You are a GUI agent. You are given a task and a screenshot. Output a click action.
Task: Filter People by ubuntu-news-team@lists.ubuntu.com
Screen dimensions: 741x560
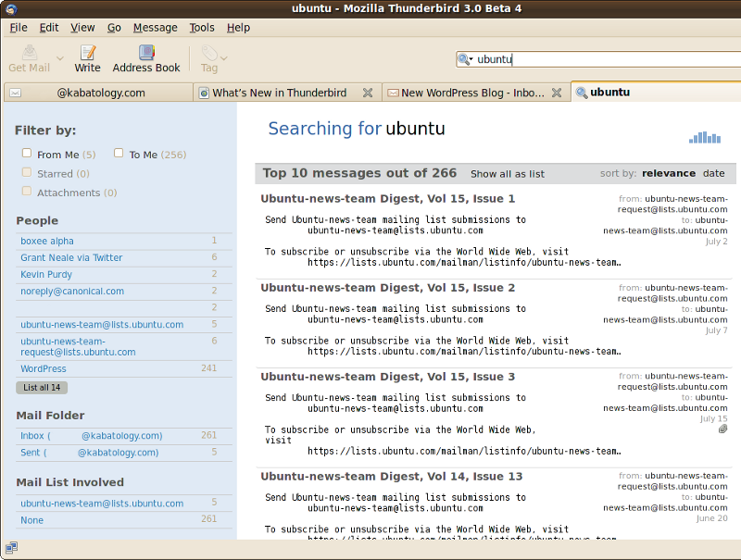(102, 325)
